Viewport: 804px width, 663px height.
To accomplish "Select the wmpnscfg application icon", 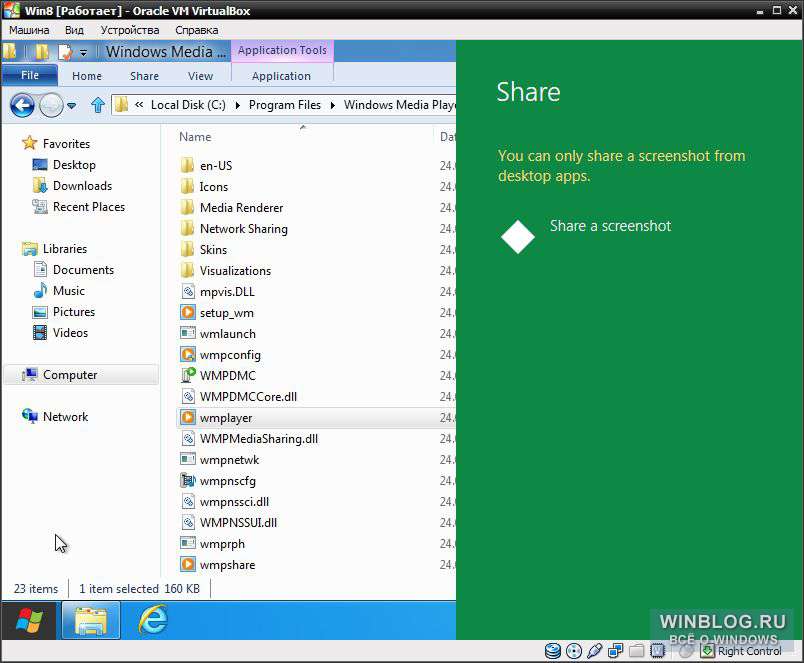I will point(188,480).
